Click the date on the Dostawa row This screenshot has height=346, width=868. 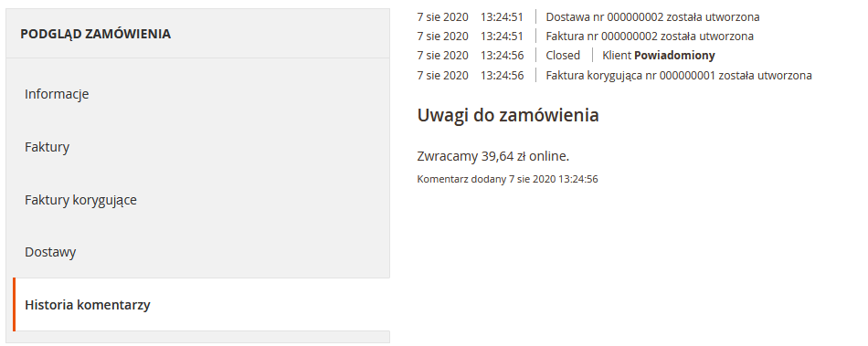click(442, 17)
